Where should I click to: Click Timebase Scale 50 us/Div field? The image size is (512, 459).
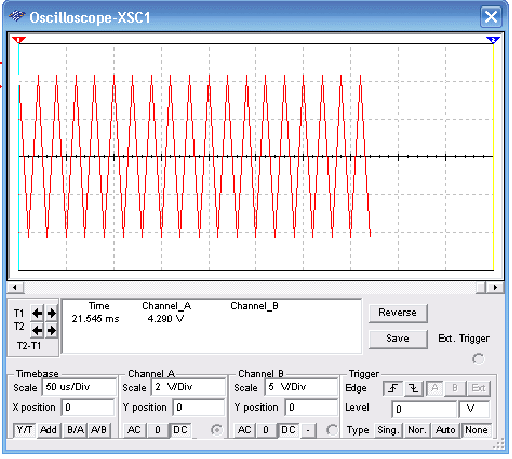pos(79,387)
